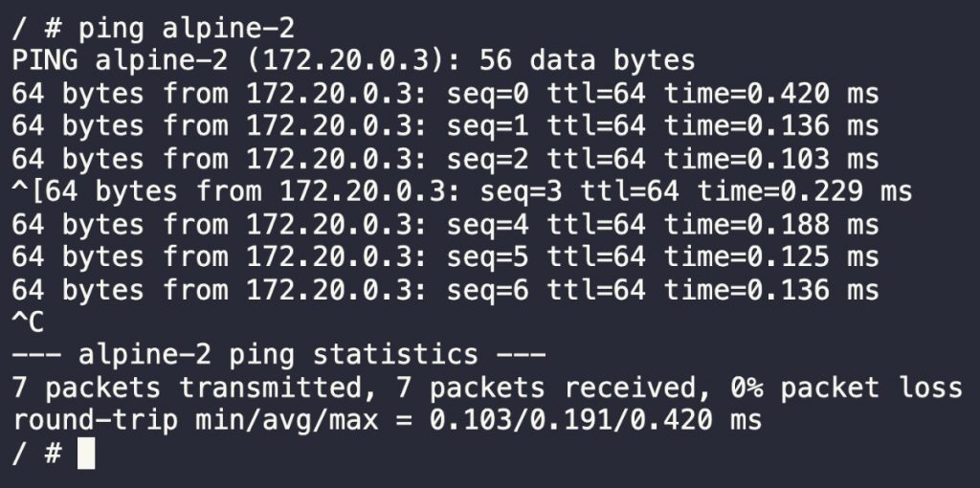Click the terminal cursor block at the prompt
The height and width of the screenshot is (488, 980).
point(86,453)
